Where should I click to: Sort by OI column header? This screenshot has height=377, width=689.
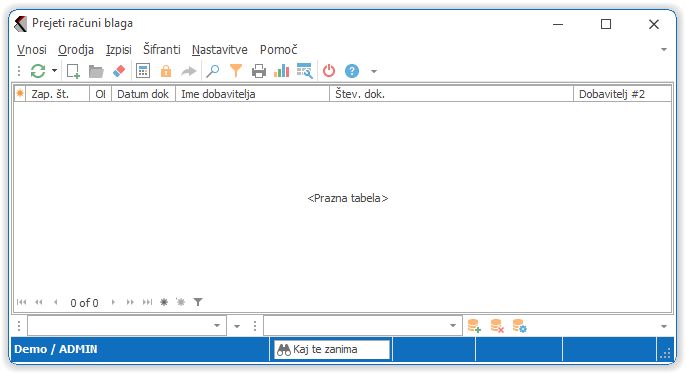[101, 94]
